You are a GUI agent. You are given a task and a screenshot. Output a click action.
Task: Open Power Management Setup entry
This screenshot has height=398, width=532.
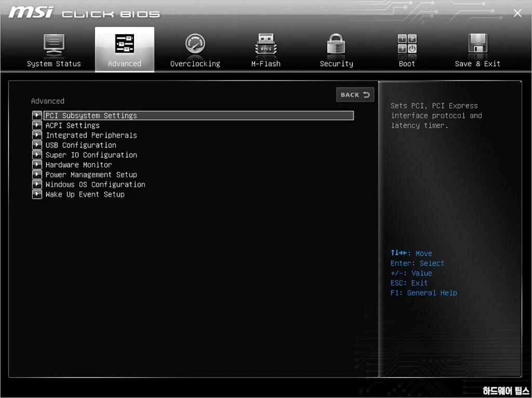91,174
